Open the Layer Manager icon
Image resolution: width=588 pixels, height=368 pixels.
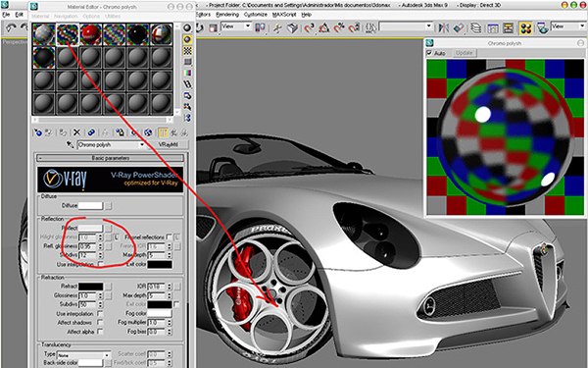[x=475, y=28]
